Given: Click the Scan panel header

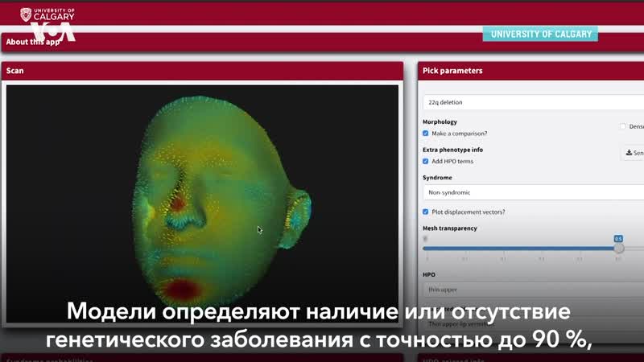Looking at the screenshot, I should pyautogui.click(x=203, y=71).
